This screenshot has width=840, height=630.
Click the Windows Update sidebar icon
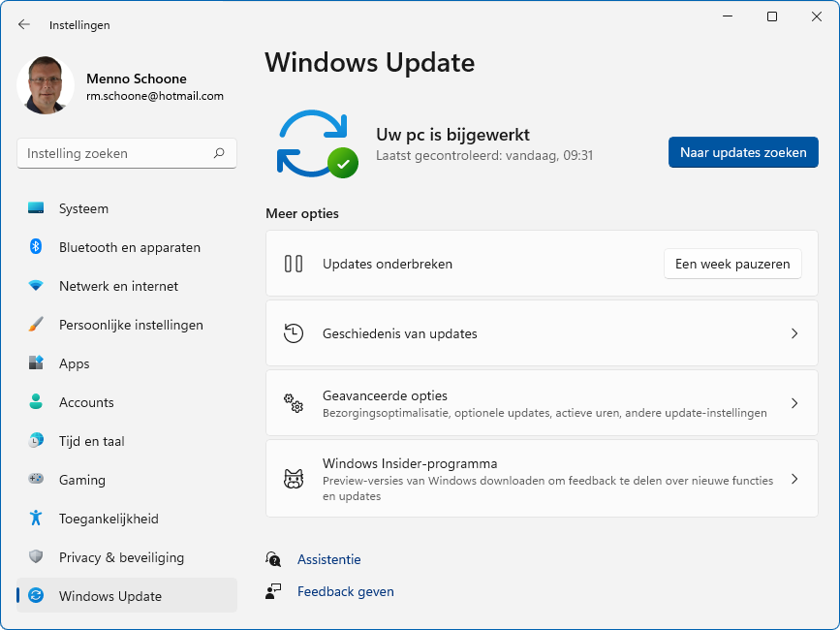pyautogui.click(x=36, y=595)
